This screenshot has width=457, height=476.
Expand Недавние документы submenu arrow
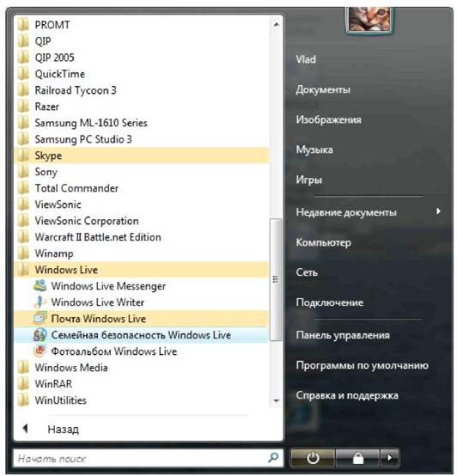point(438,211)
